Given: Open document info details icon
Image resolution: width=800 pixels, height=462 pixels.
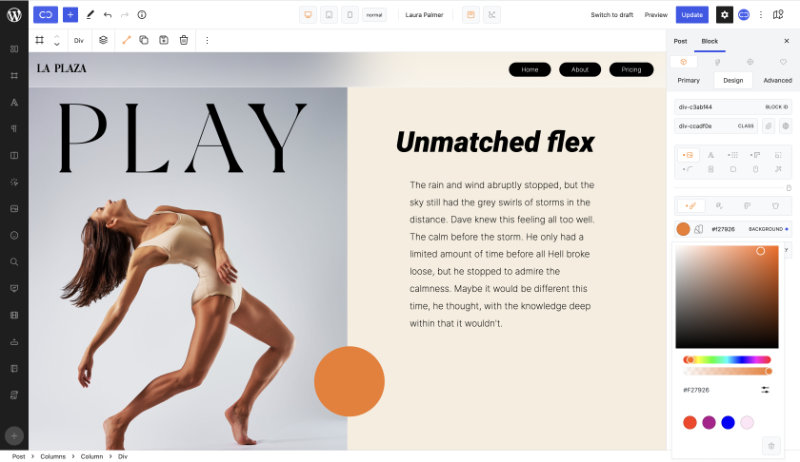Looking at the screenshot, I should tap(142, 15).
